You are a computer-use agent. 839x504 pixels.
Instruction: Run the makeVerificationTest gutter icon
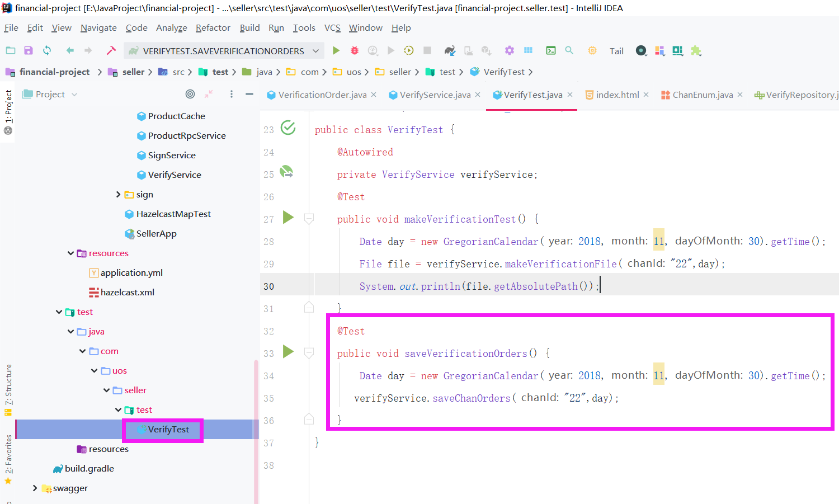[288, 218]
